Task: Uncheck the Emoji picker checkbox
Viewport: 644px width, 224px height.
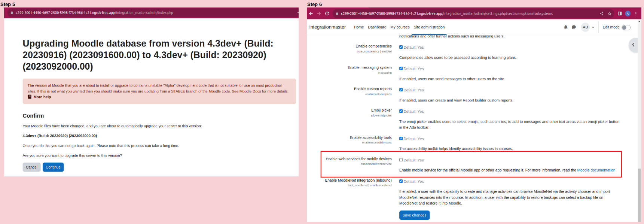Action: click(401, 111)
